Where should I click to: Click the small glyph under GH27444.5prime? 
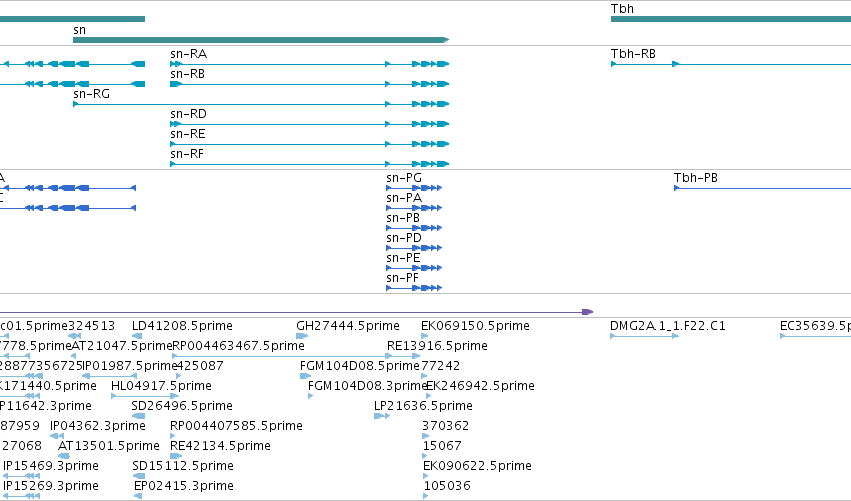coord(302,336)
